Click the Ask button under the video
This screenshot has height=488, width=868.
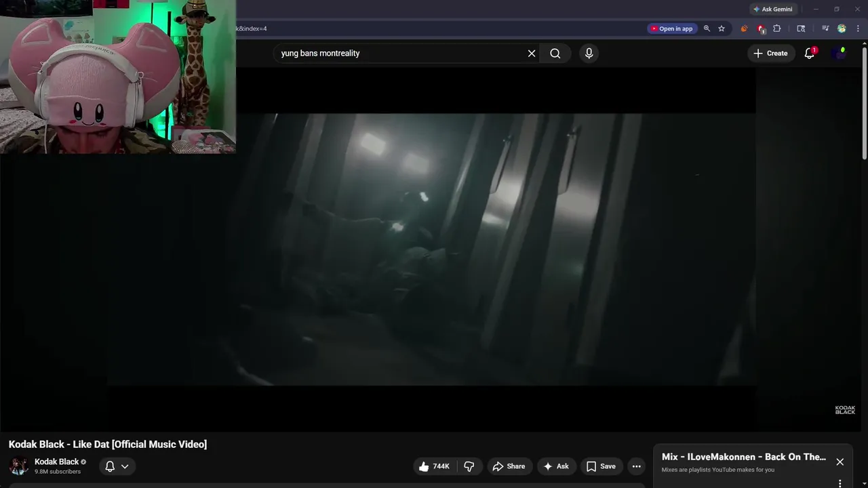pos(556,466)
